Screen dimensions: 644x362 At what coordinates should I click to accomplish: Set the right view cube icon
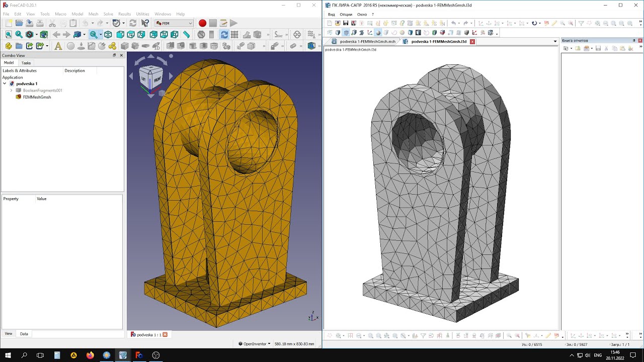pos(141,34)
